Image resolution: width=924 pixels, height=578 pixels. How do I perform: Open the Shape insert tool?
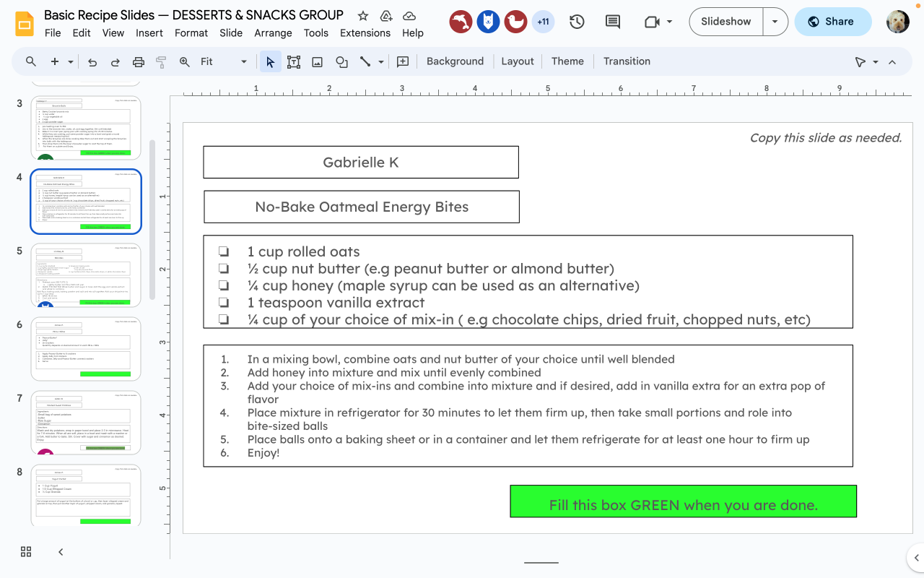[x=341, y=61]
